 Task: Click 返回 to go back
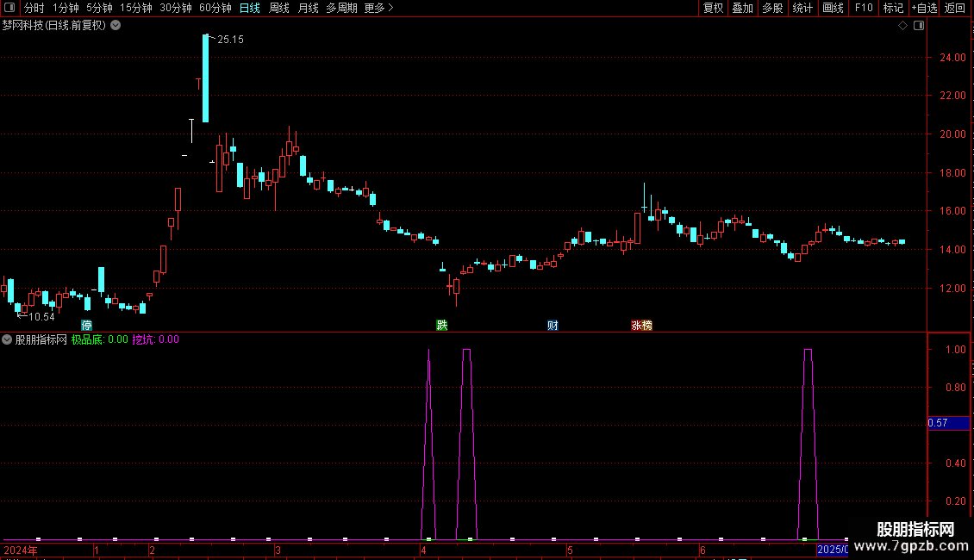point(955,8)
